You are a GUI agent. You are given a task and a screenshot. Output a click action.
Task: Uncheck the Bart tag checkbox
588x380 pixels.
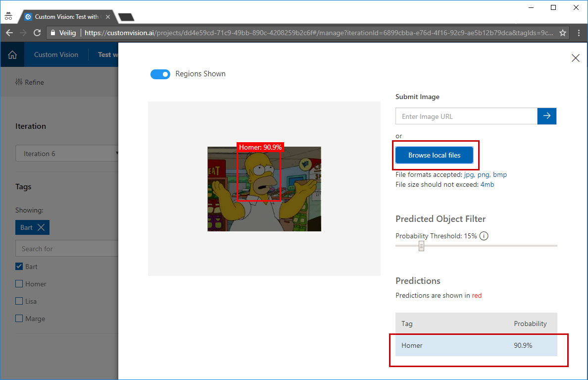click(19, 266)
